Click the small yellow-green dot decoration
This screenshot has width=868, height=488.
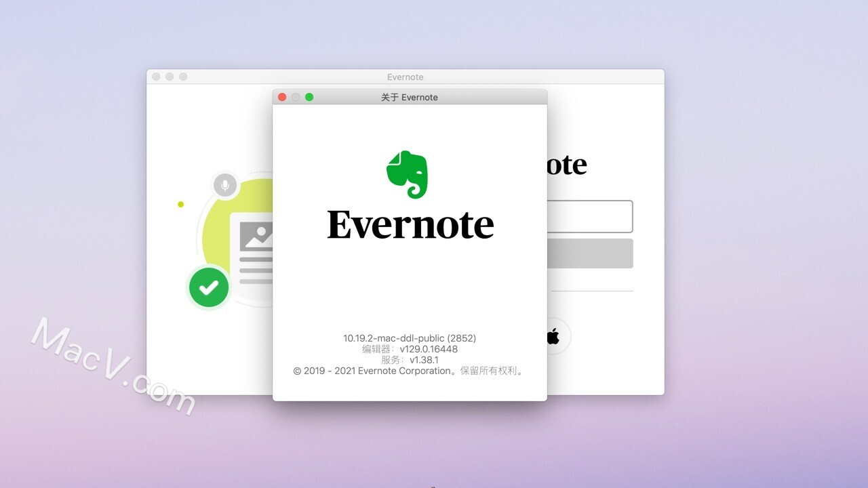tap(181, 204)
